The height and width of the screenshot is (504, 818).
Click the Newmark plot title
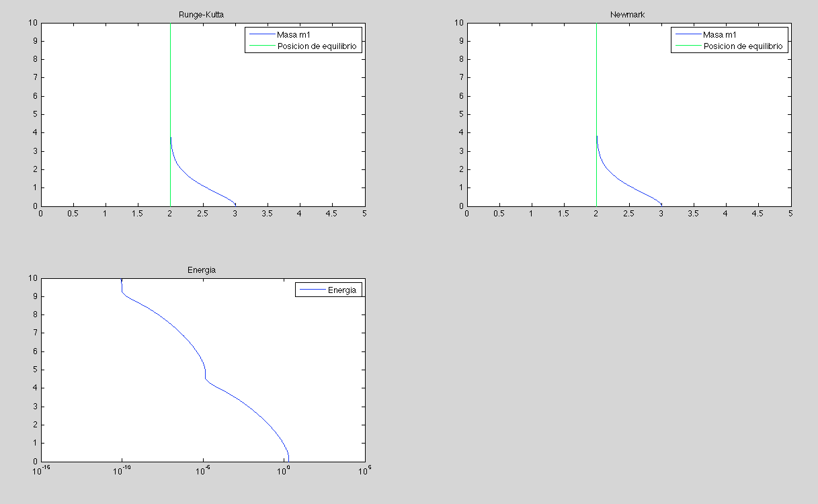coord(628,14)
